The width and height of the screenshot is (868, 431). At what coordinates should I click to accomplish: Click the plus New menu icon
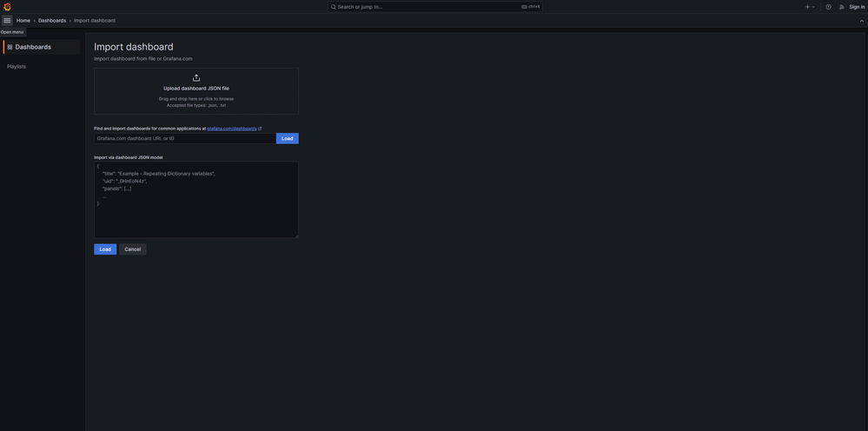pyautogui.click(x=809, y=7)
